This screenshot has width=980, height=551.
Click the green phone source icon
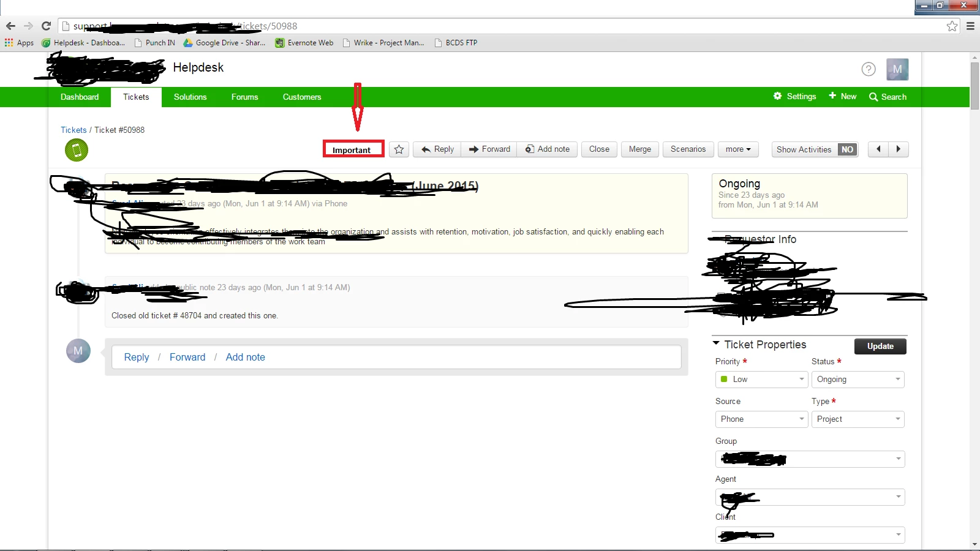(77, 150)
